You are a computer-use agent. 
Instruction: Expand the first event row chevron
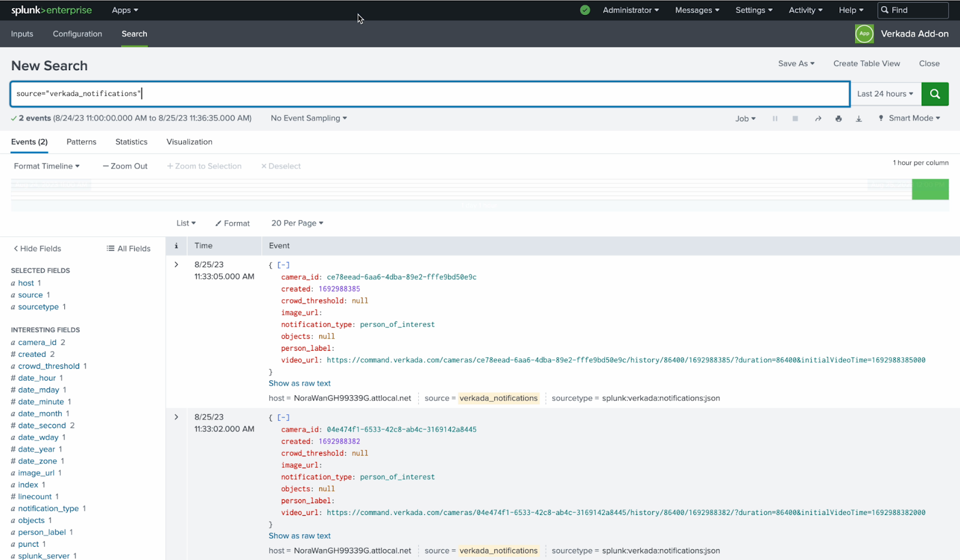click(176, 264)
